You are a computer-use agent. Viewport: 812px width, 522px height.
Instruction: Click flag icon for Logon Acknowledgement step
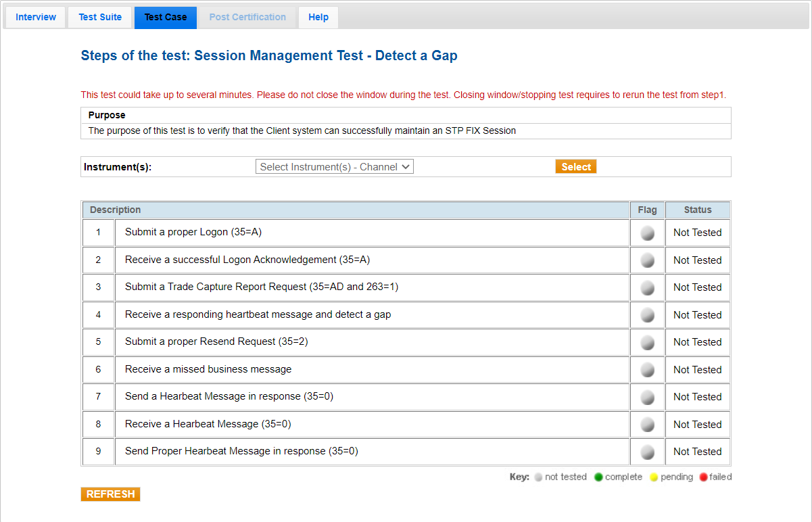click(647, 260)
